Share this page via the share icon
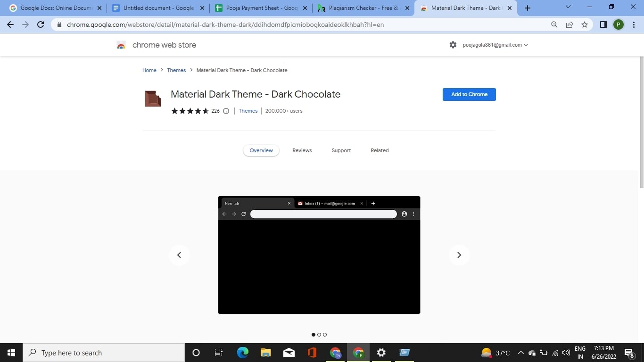Image resolution: width=644 pixels, height=362 pixels. pyautogui.click(x=570, y=25)
